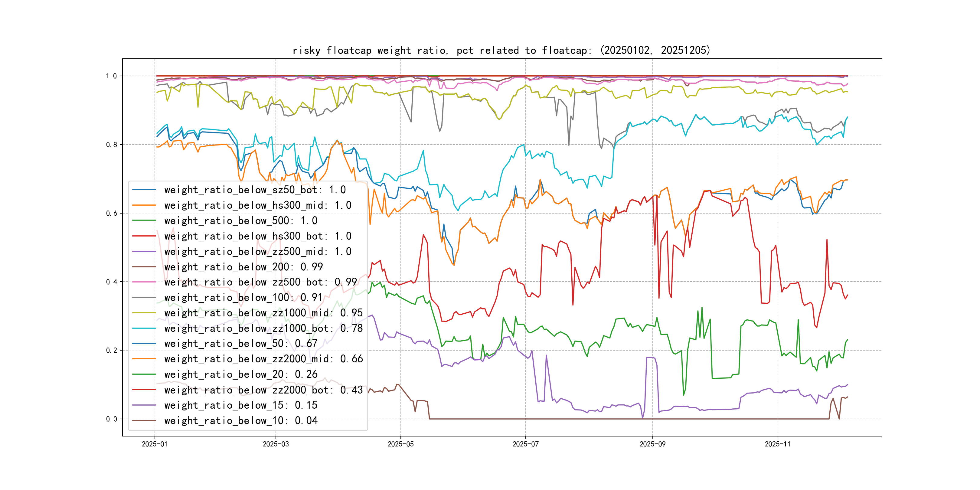Screen dimensions: 980x490
Task: Select the weight_ratio_below_zz1000_bot legend label
Action: [x=263, y=328]
